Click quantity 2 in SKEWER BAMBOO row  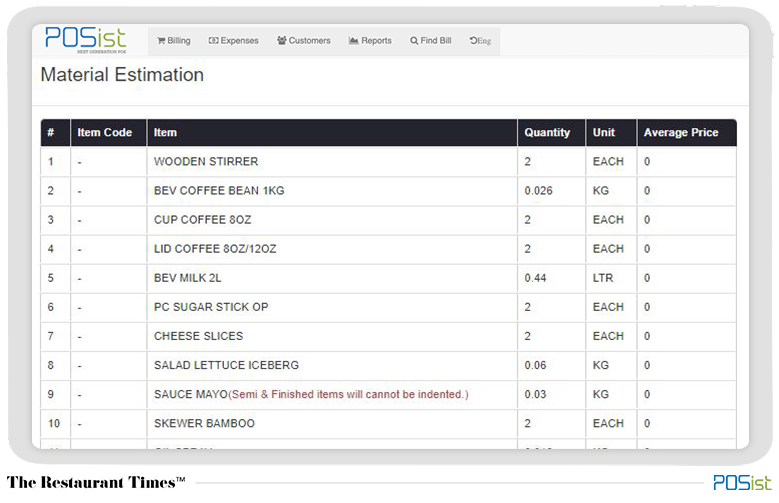tap(528, 423)
